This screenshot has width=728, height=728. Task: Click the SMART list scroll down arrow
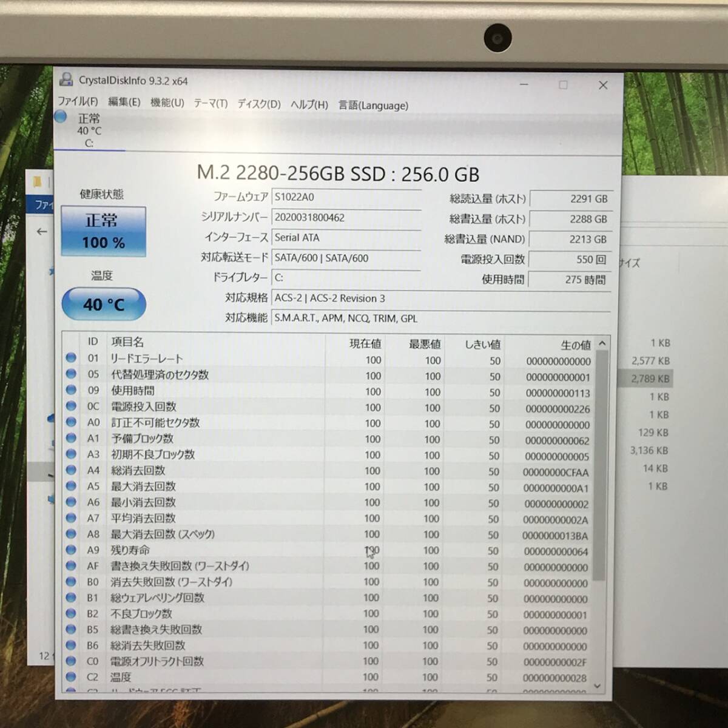[598, 686]
